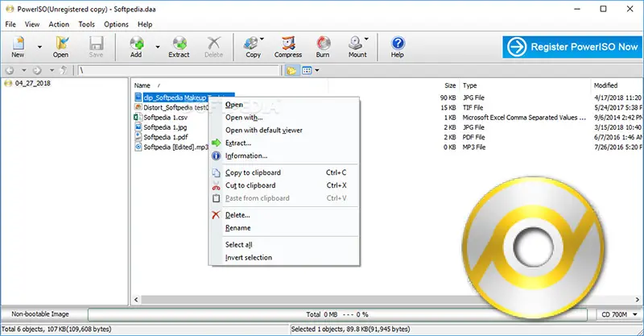Click the Total 0 MB capacity progress bar
The height and width of the screenshot is (336, 644).
[x=337, y=314]
